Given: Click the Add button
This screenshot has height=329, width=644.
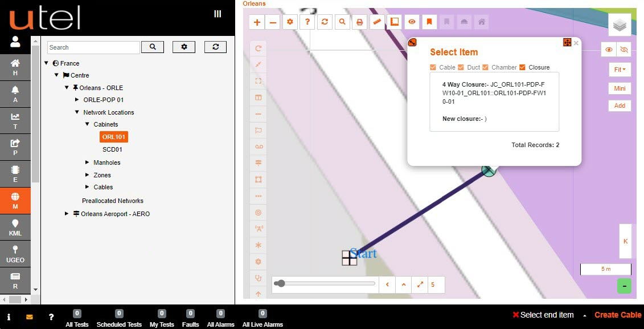Looking at the screenshot, I should (620, 105).
